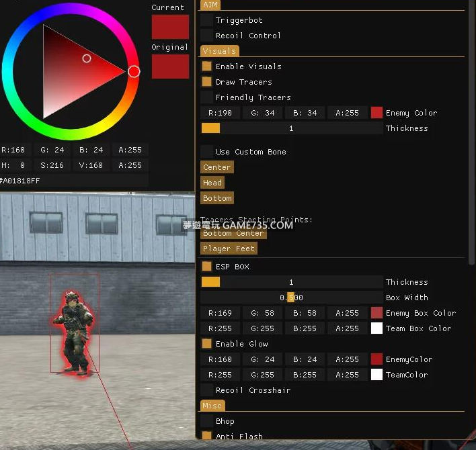Image resolution: width=476 pixels, height=450 pixels.
Task: Click the H: 0 hue field
Action: pyautogui.click(x=14, y=165)
